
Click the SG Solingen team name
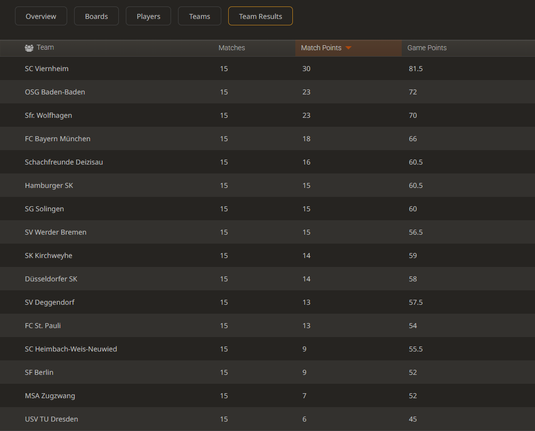pos(44,209)
